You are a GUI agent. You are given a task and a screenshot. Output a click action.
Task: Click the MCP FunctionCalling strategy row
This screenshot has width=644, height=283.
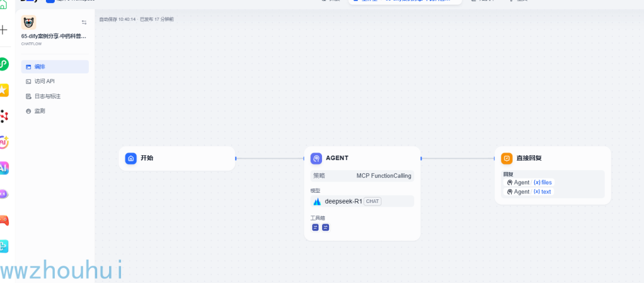pos(363,176)
